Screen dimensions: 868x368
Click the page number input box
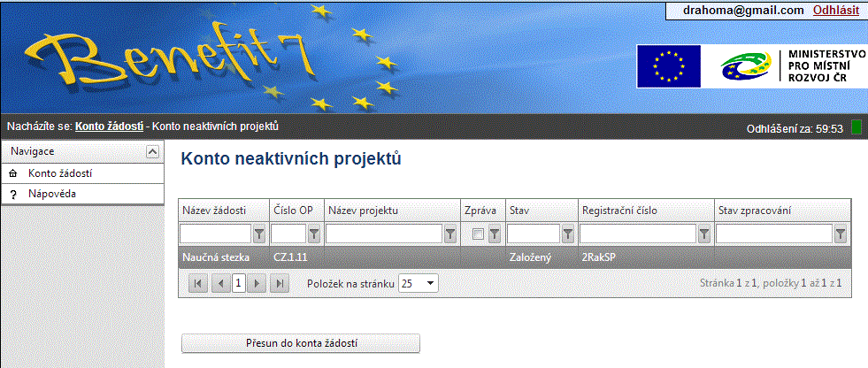(239, 283)
